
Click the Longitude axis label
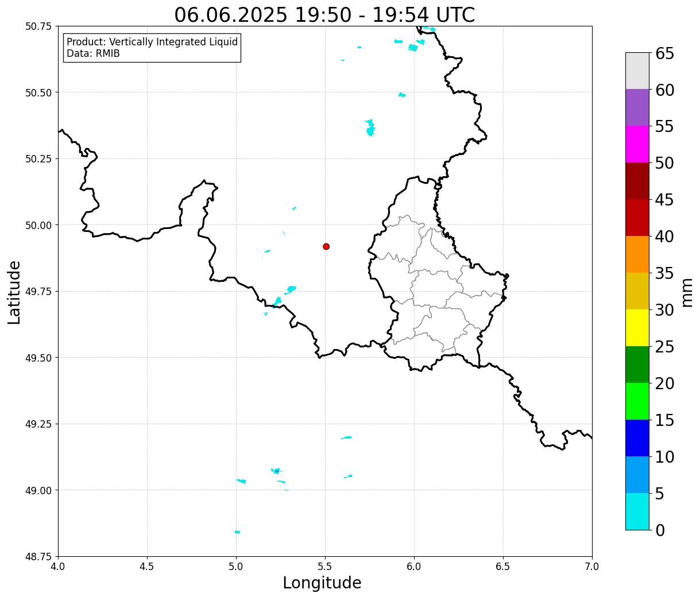(x=322, y=583)
